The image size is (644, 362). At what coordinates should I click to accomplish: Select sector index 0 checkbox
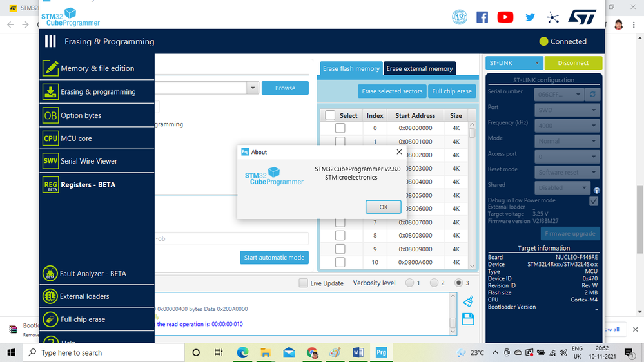(x=340, y=128)
